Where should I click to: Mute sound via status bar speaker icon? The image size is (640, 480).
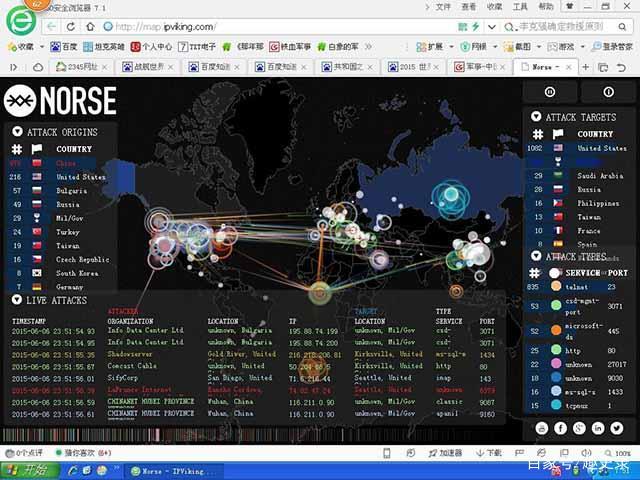tap(586, 453)
